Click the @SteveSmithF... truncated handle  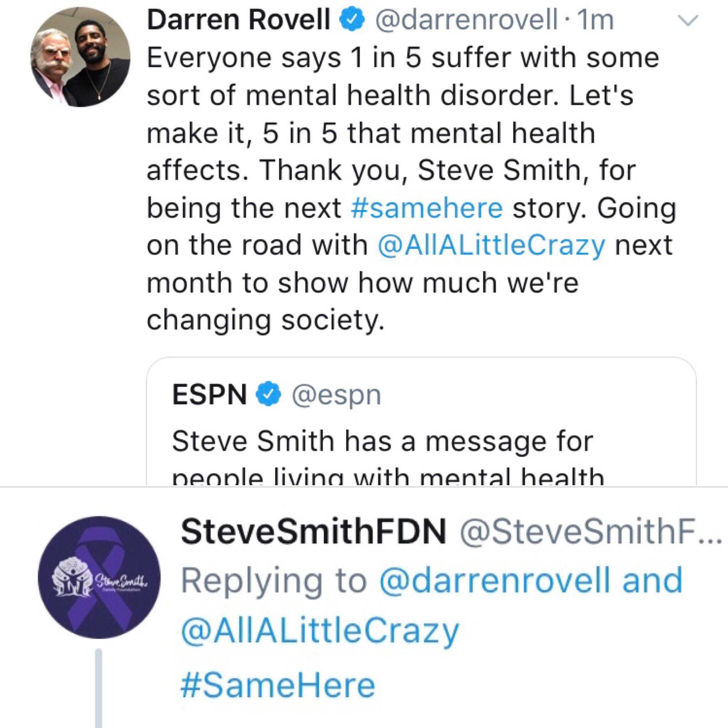click(x=590, y=532)
